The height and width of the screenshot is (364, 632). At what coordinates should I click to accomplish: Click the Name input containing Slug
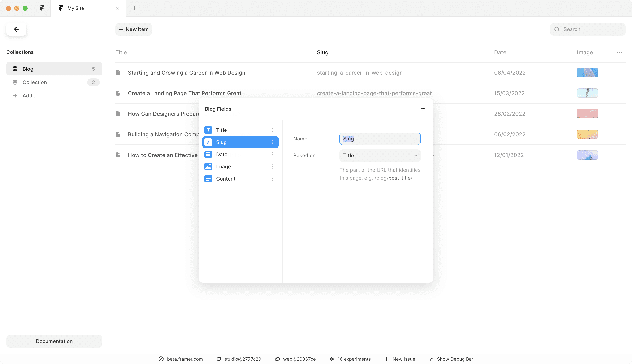coord(380,139)
